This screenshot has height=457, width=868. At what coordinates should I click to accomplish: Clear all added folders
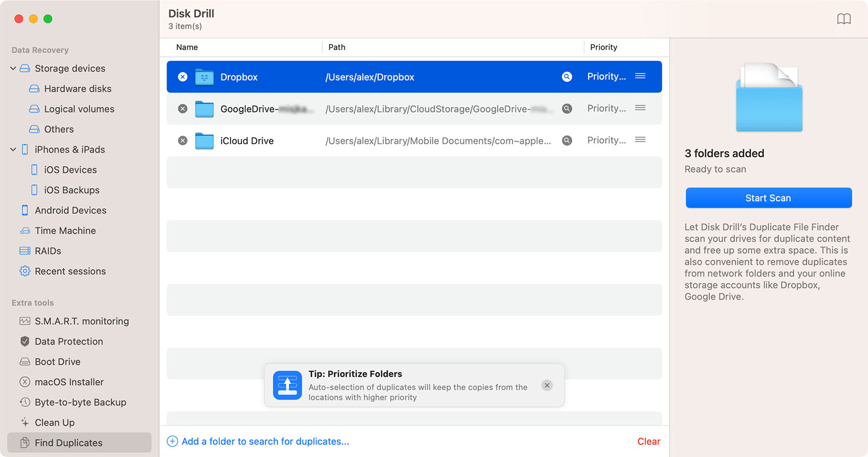[648, 441]
